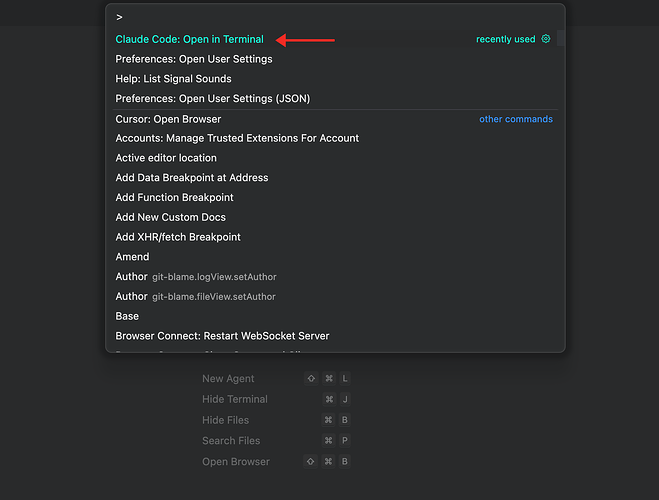Open Preferences: Open User Settings (JSON)

click(335, 98)
